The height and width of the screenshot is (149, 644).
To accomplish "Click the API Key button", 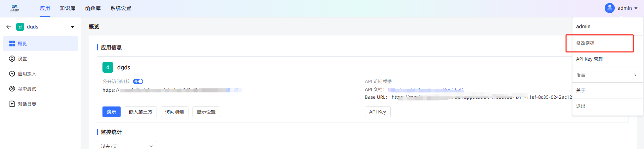I will (378, 112).
